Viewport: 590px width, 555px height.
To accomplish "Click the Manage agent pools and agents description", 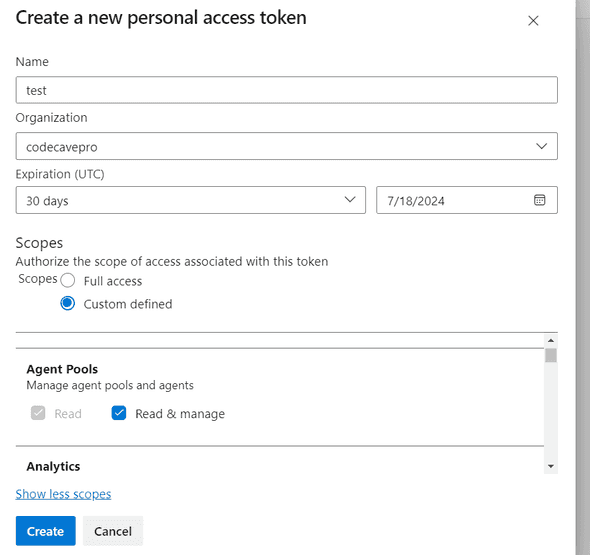I will click(x=110, y=385).
